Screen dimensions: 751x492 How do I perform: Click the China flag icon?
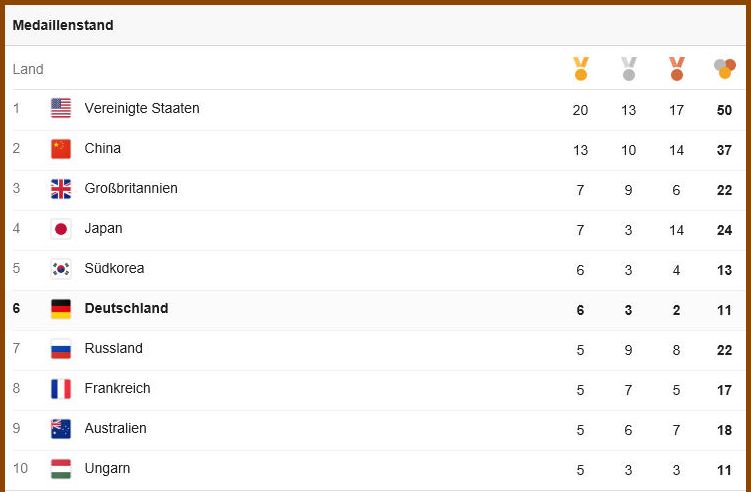click(x=61, y=149)
